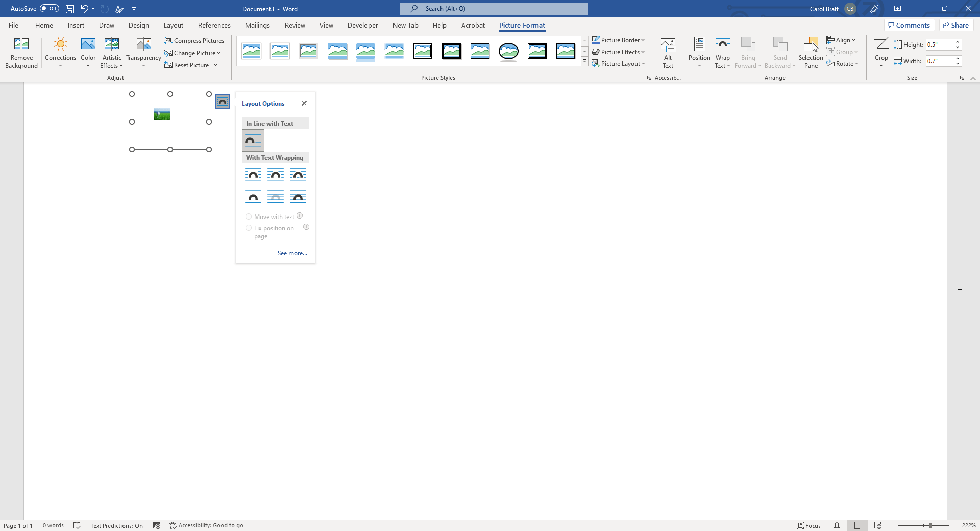Screen dimensions: 980x531
Task: Open the Selection Pane
Action: [x=811, y=53]
